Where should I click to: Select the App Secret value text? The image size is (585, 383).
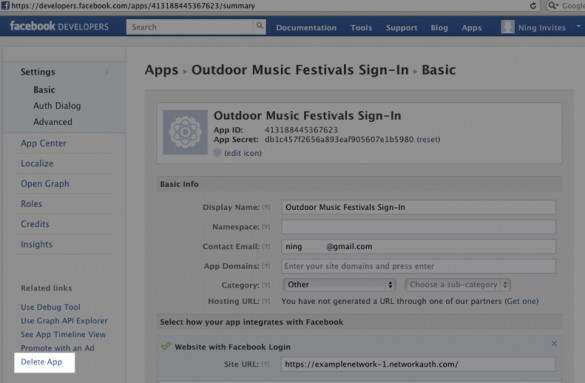coord(339,139)
